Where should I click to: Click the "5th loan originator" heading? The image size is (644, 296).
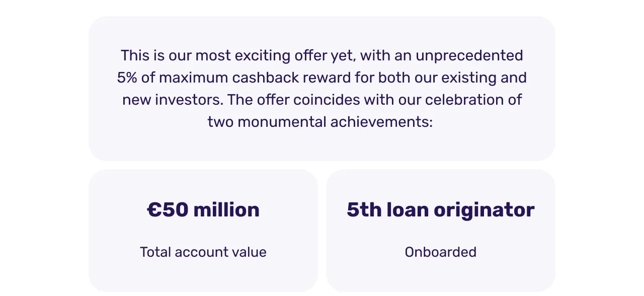tap(440, 210)
